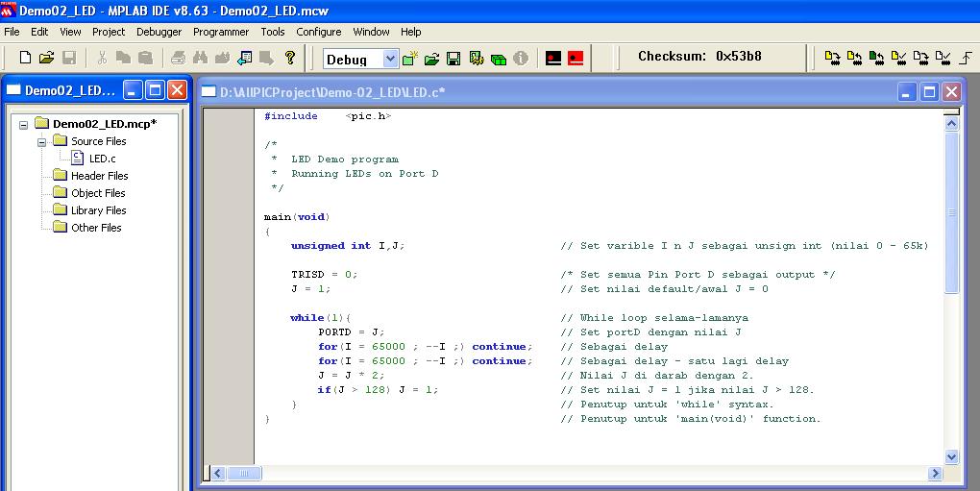The width and height of the screenshot is (980, 491).
Task: Select the Source Files folder label
Action: [99, 141]
